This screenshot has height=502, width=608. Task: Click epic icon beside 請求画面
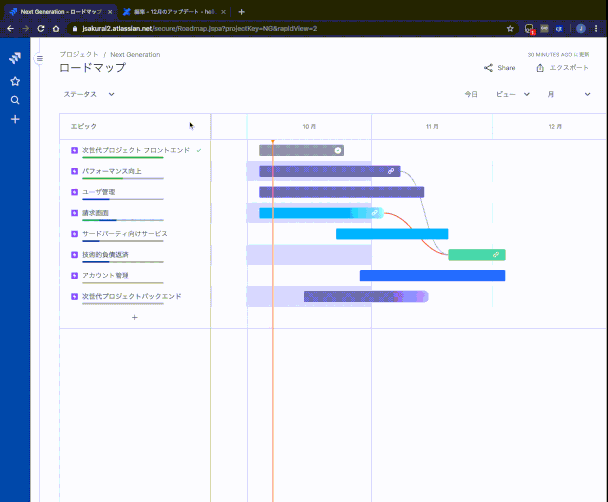click(x=74, y=213)
